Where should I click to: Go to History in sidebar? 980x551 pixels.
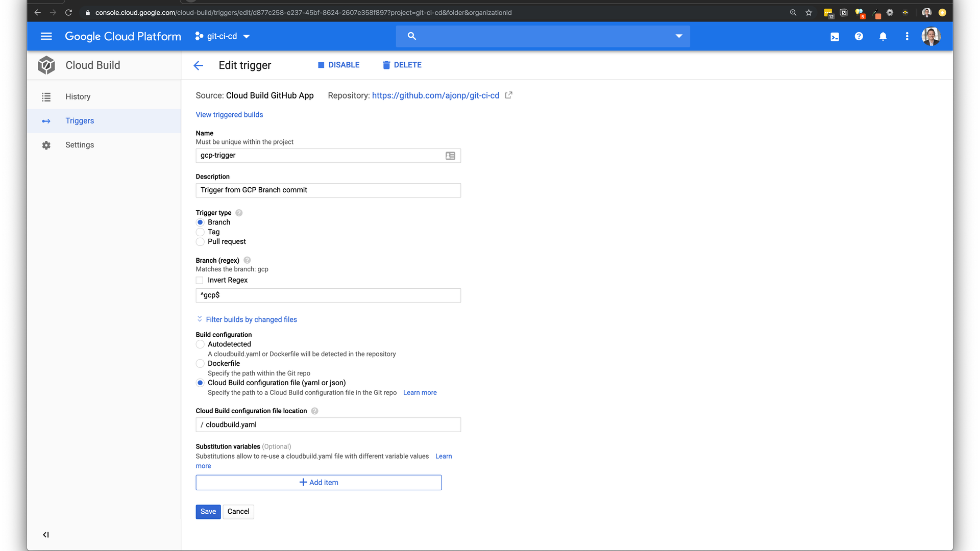tap(78, 97)
